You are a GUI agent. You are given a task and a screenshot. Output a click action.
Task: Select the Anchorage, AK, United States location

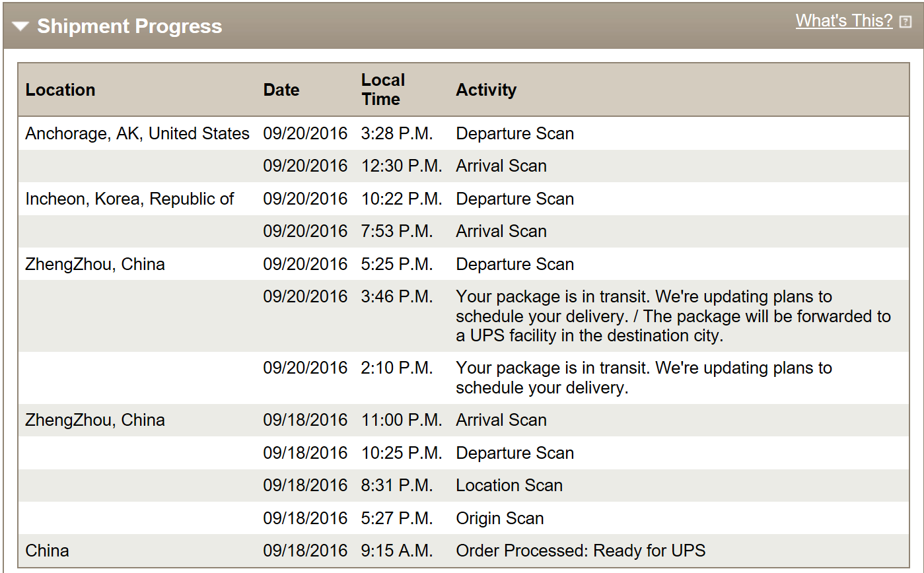(x=137, y=133)
